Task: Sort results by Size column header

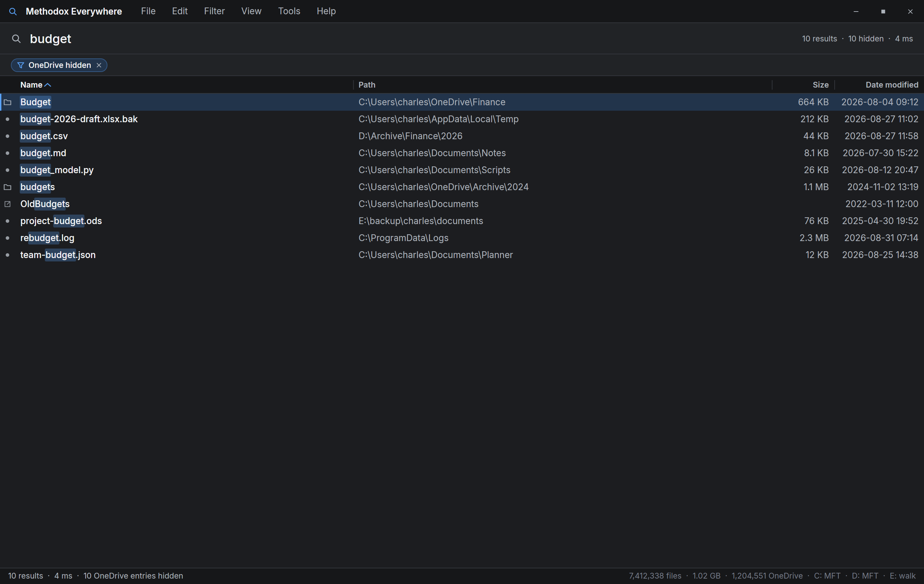Action: coord(820,85)
